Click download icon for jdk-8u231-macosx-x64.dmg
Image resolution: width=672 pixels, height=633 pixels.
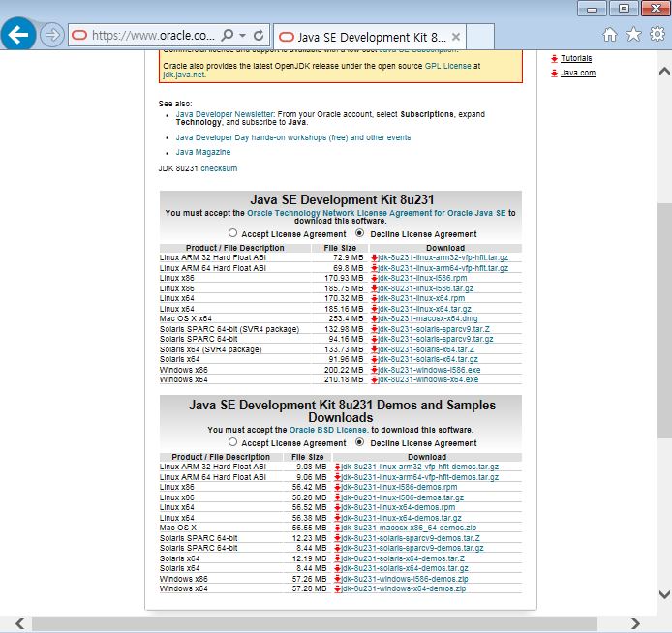click(x=374, y=319)
